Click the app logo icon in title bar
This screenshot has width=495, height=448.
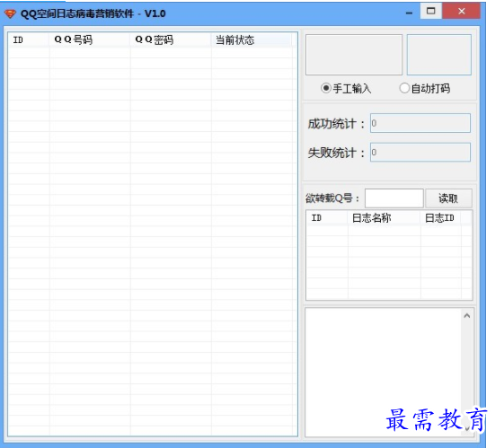pos(10,13)
